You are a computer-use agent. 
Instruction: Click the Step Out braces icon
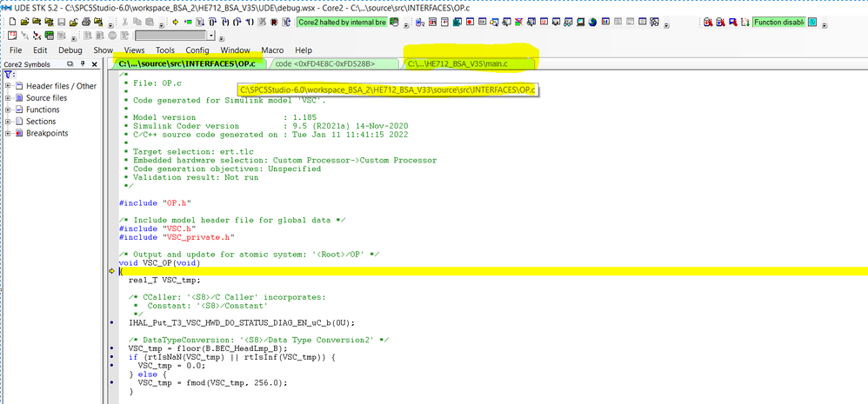(x=237, y=22)
